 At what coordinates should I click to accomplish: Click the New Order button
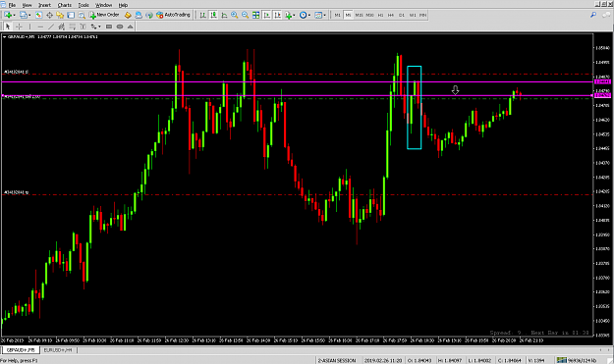[104, 15]
